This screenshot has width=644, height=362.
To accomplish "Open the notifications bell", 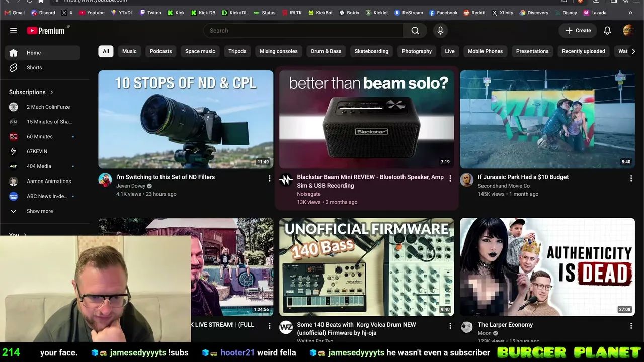I will pyautogui.click(x=607, y=31).
